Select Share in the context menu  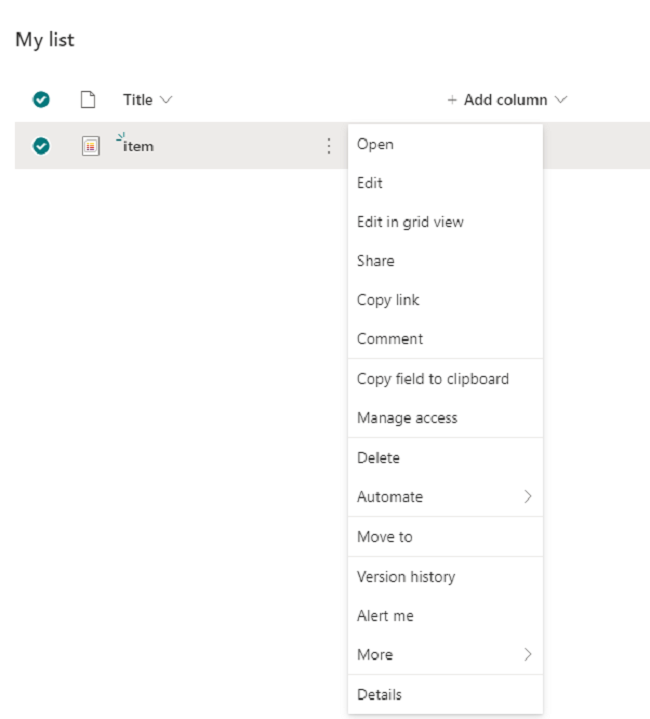coord(446,261)
